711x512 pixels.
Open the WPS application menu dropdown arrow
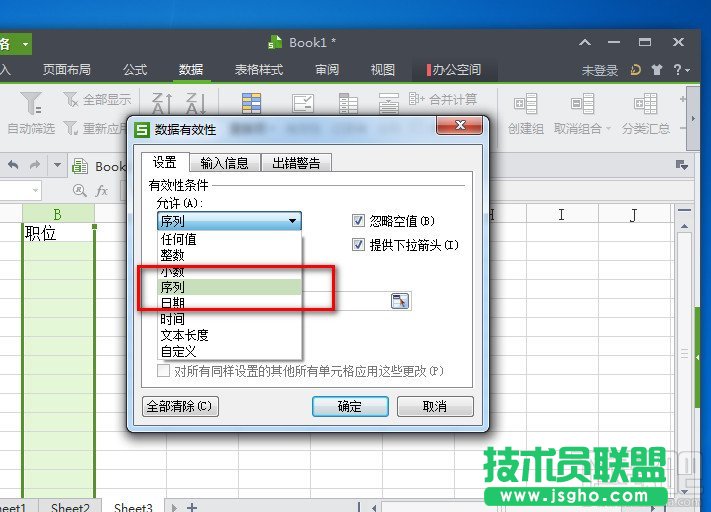(x=26, y=44)
